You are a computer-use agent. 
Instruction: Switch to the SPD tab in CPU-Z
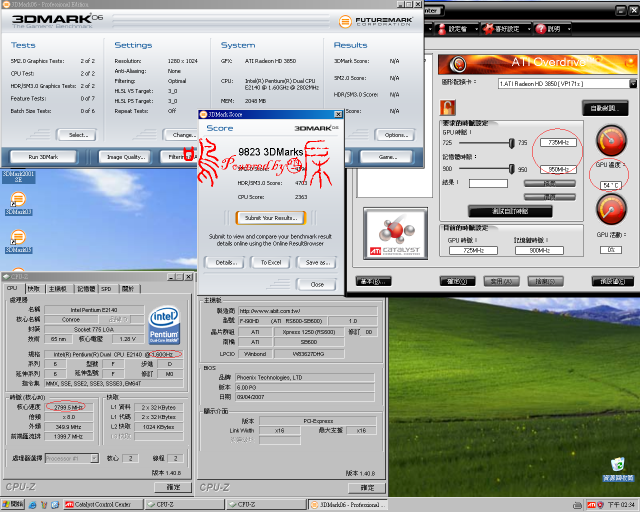click(107, 289)
